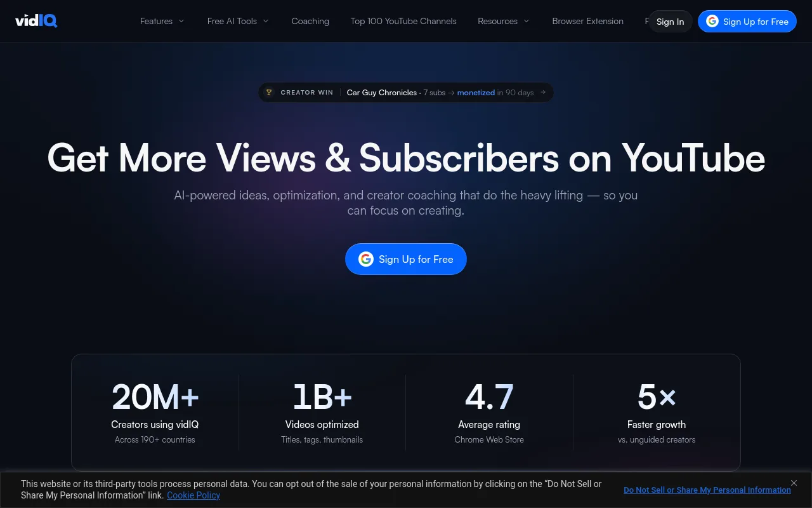Click Google icon in header Sign Up button
This screenshot has width=812, height=508.
point(712,22)
